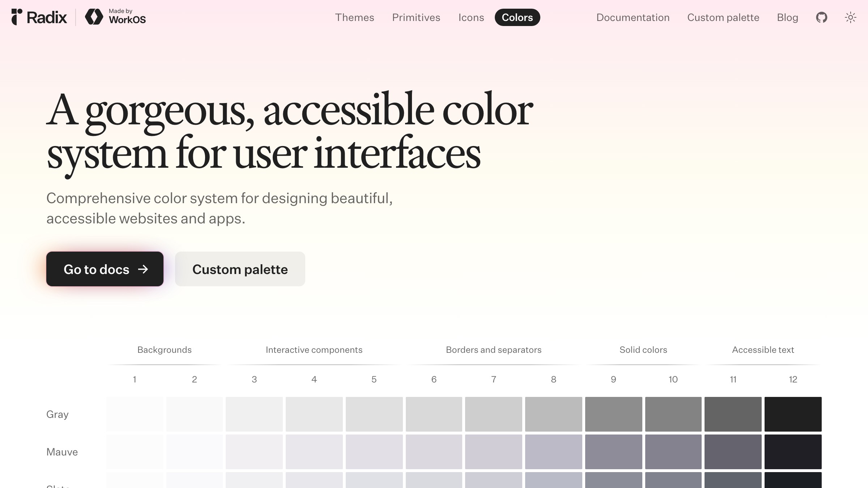Open the Blog link

coord(788,17)
